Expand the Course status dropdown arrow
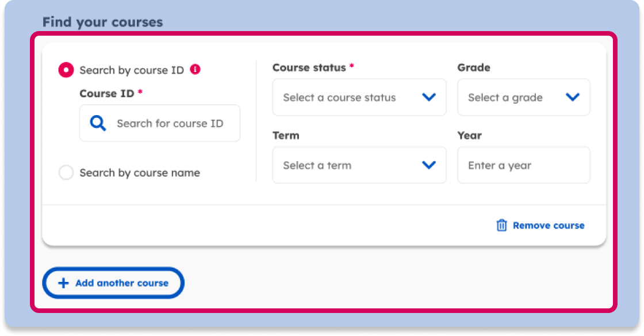The height and width of the screenshot is (336, 644). tap(429, 97)
